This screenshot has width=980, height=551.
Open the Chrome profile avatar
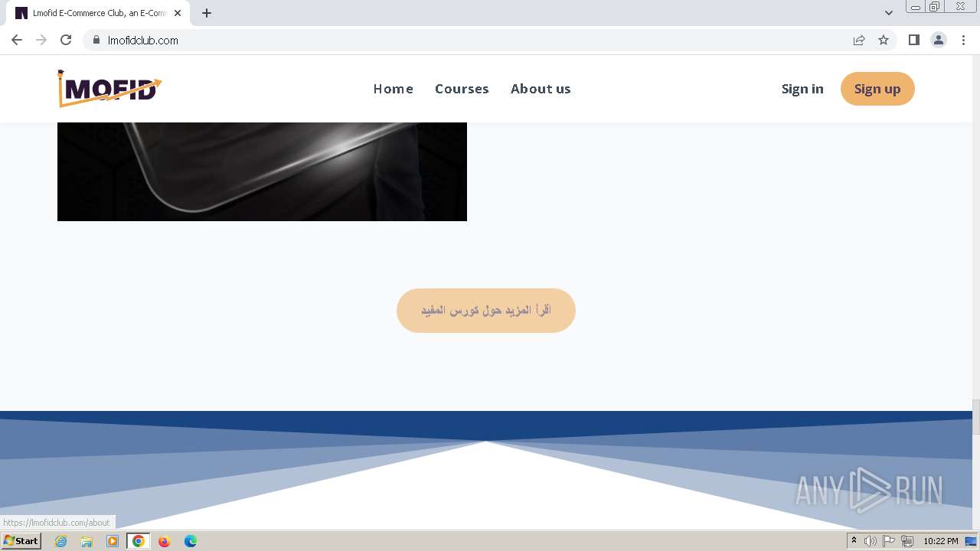click(939, 40)
